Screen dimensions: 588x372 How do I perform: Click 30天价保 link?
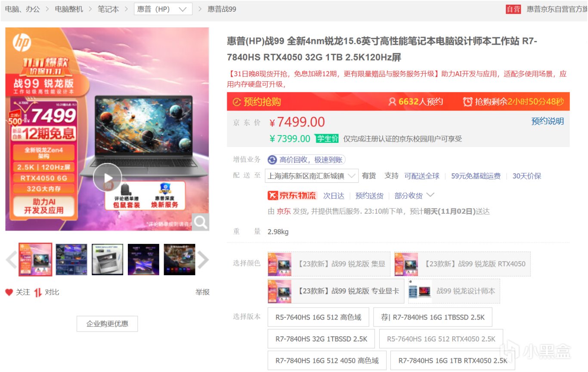pos(527,176)
